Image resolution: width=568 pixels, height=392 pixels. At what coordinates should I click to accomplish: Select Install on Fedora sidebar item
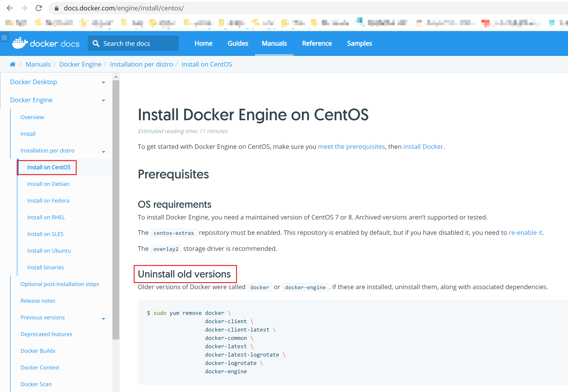[x=48, y=201]
